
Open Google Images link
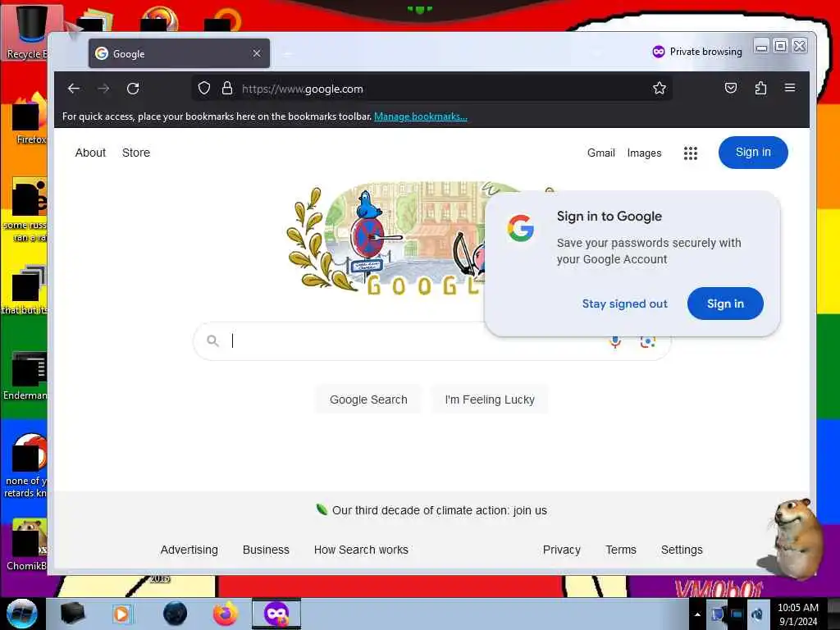645,153
